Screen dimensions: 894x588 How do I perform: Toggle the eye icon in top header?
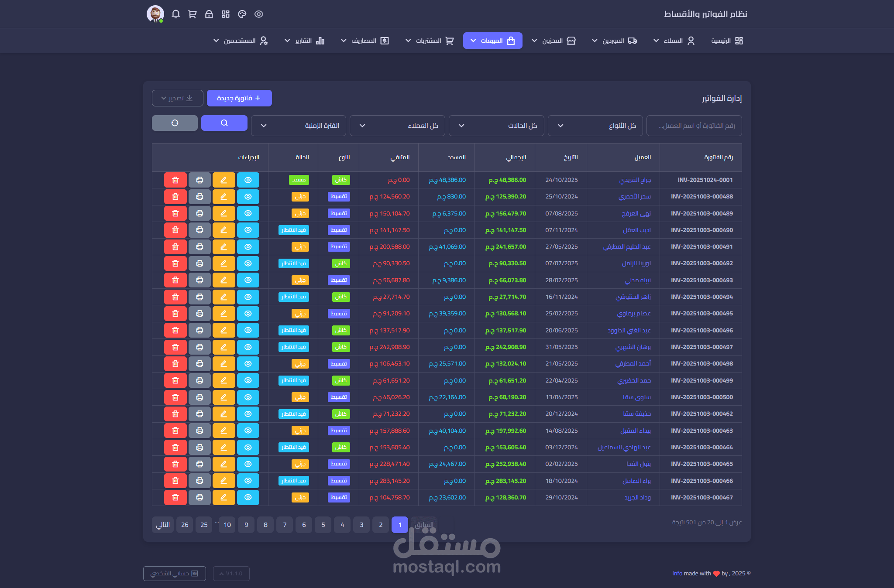(x=259, y=14)
